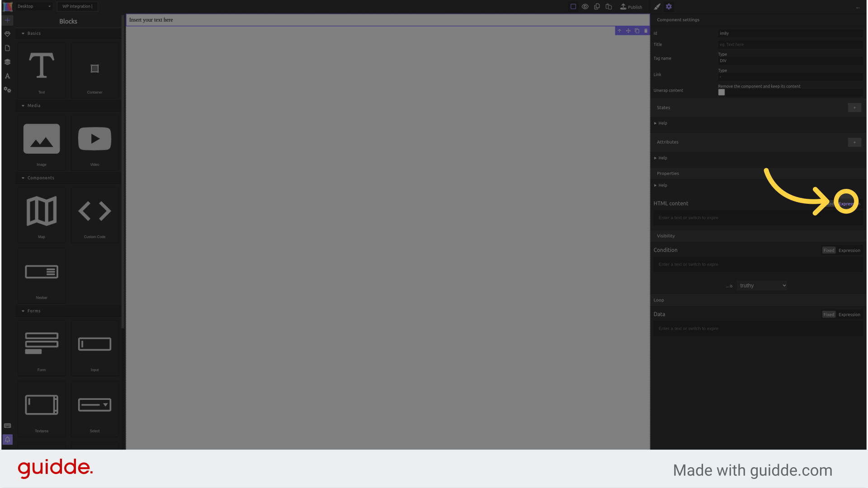Open WP Integration settings tab

click(x=77, y=6)
